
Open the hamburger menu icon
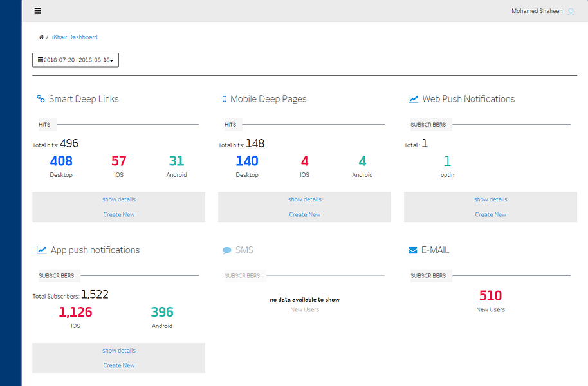[x=37, y=11]
